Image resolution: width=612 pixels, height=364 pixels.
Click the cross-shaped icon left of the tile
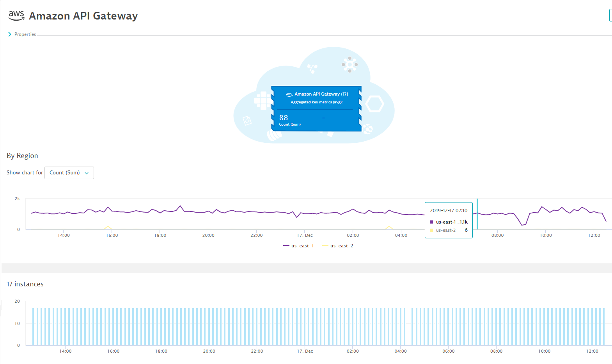(x=263, y=101)
